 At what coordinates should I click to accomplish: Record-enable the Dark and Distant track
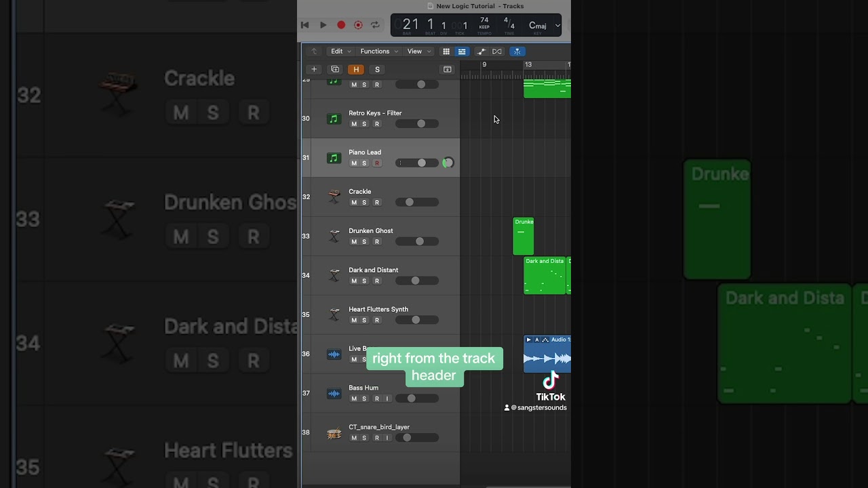coord(377,281)
